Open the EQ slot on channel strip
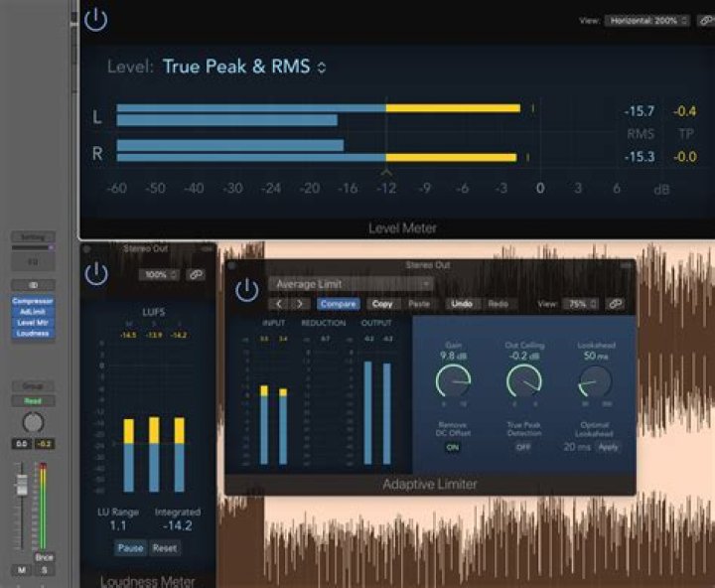Viewport: 715px width, 588px height. [33, 262]
